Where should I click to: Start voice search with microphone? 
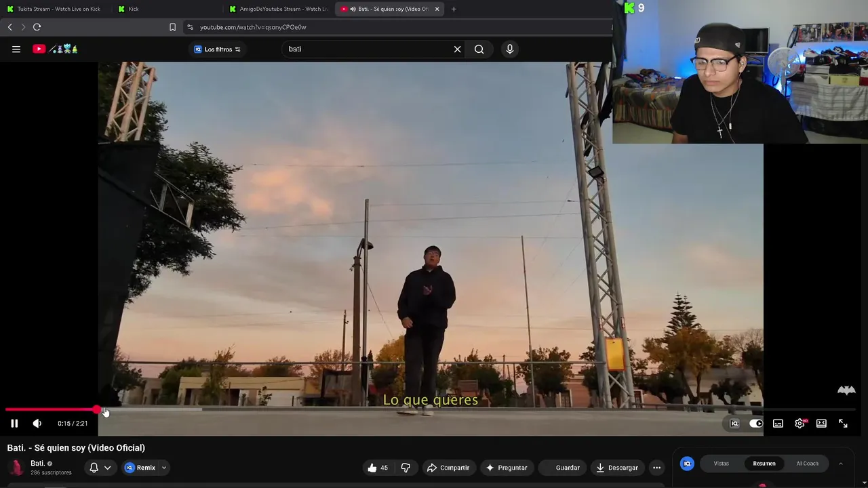point(510,49)
